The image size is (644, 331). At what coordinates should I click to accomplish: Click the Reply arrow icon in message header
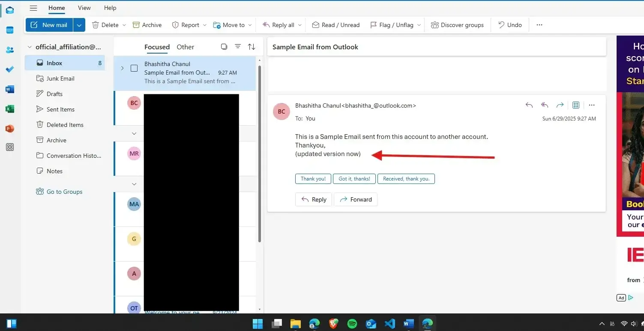pos(529,105)
